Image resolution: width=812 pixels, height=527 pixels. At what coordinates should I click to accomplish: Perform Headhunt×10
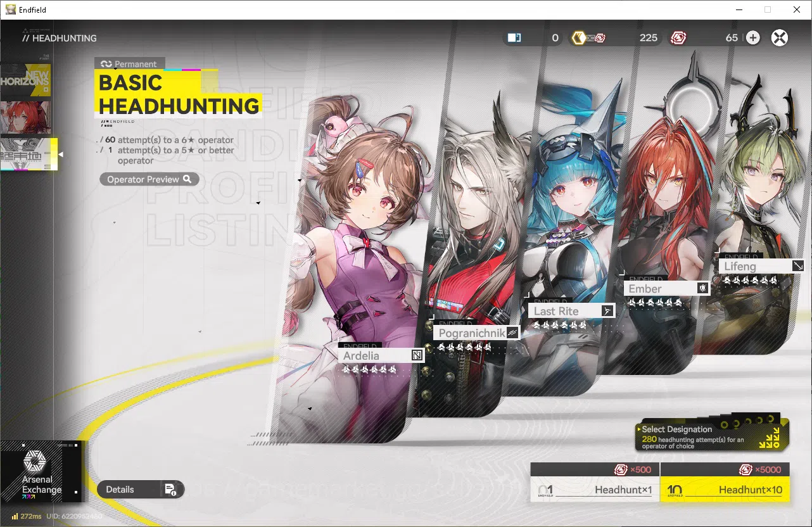(725, 483)
